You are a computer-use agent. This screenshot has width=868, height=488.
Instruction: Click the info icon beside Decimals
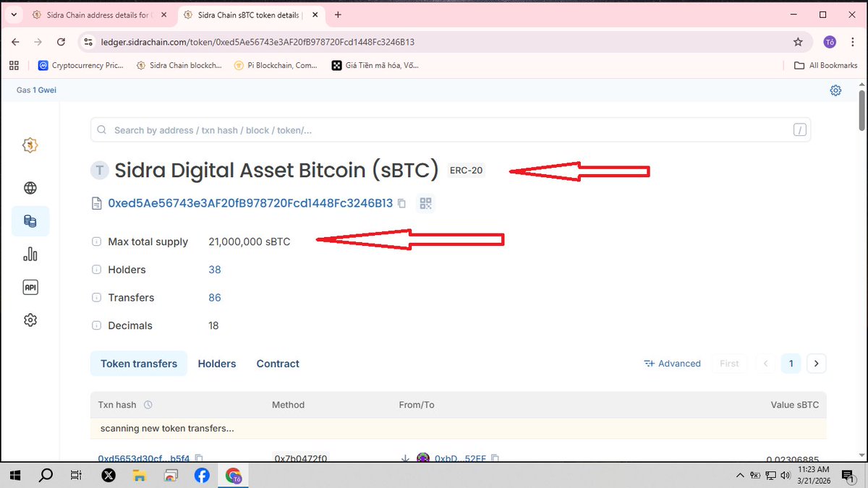point(96,326)
